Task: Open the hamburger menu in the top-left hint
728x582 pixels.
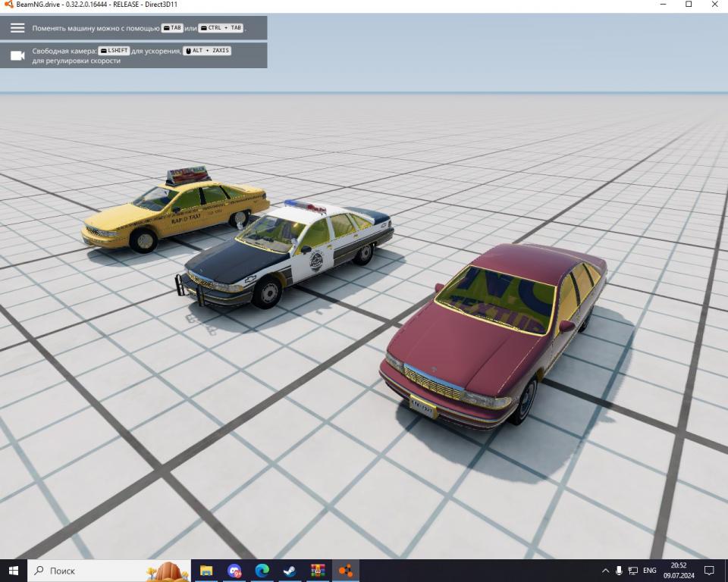Action: (x=17, y=28)
